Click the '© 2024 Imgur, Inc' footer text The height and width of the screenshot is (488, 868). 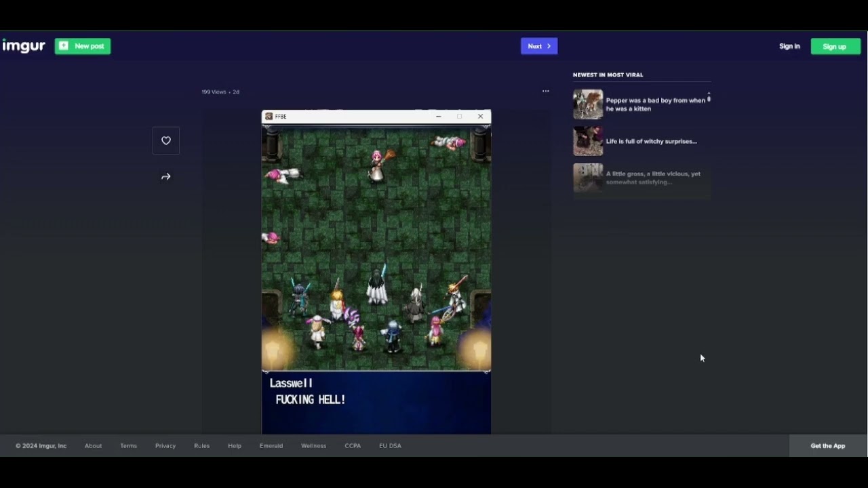pos(41,446)
